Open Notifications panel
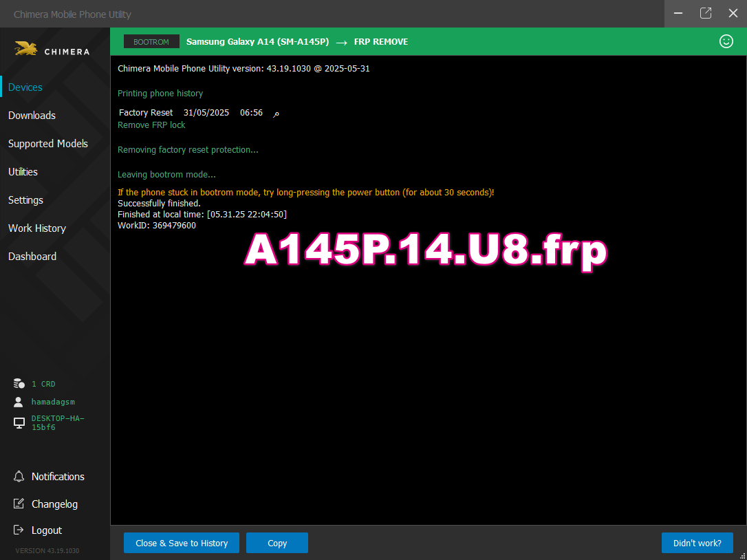 click(58, 477)
